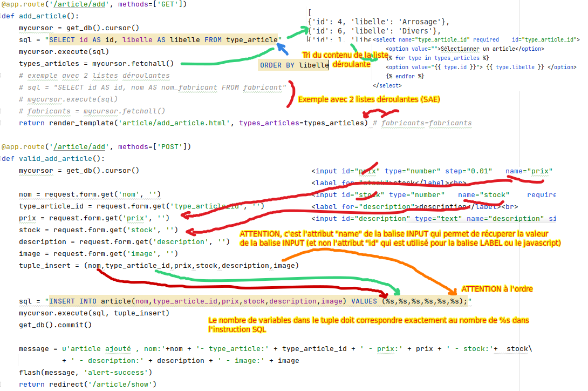Place cursor in the SELECT id AS id SQL string
This screenshot has height=391, width=588.
coord(162,40)
